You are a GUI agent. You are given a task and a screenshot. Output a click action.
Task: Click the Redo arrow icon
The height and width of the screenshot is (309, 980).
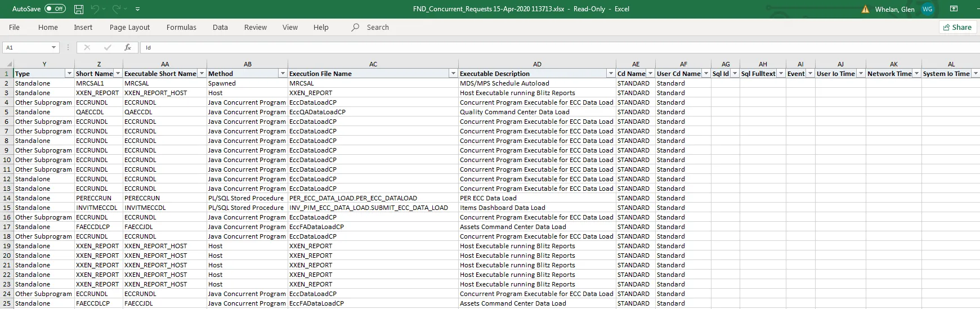[117, 9]
